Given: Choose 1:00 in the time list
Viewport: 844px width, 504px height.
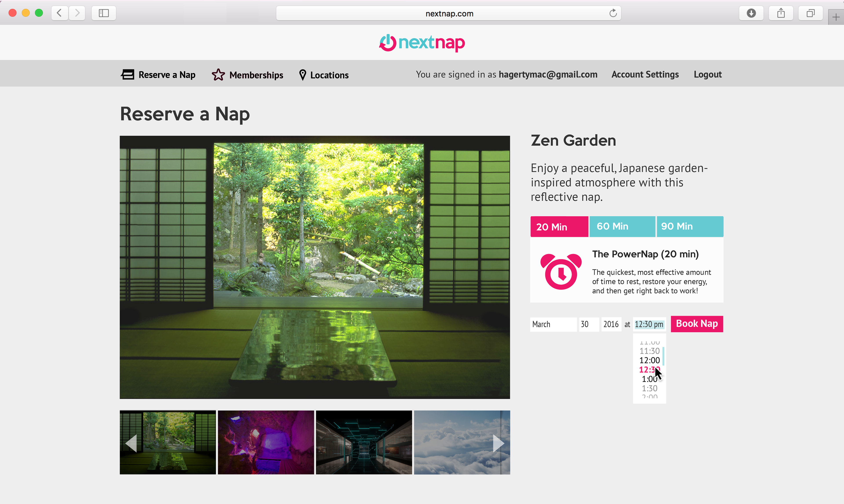Looking at the screenshot, I should pyautogui.click(x=649, y=379).
